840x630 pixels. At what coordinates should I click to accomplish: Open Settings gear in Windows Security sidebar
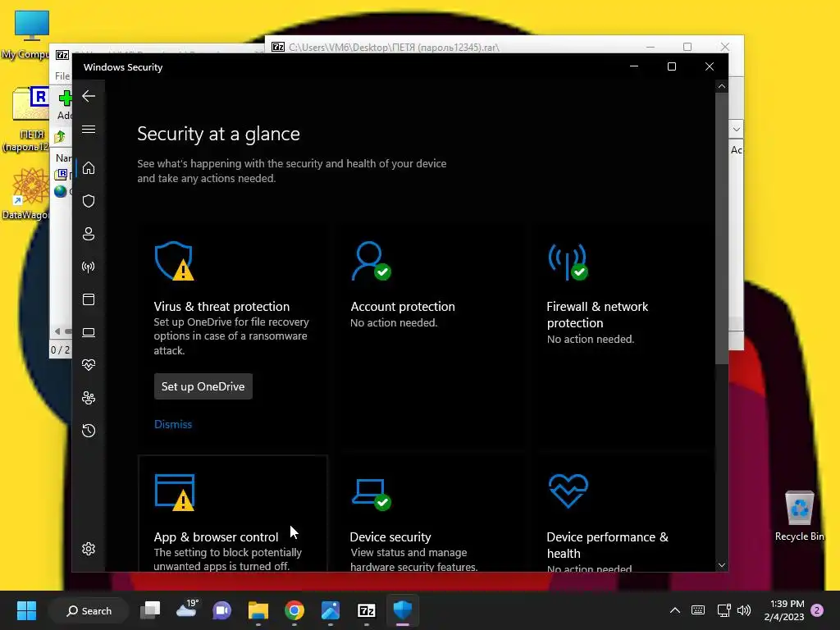[x=89, y=549]
